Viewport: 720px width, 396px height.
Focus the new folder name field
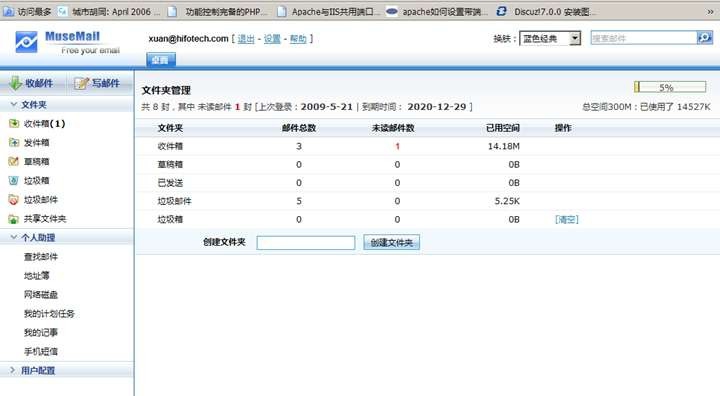[306, 243]
